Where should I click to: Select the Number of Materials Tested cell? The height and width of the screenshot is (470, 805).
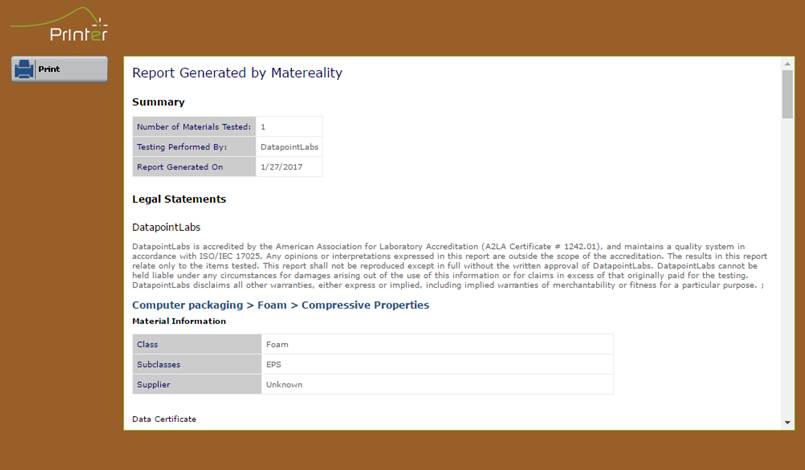tap(194, 126)
